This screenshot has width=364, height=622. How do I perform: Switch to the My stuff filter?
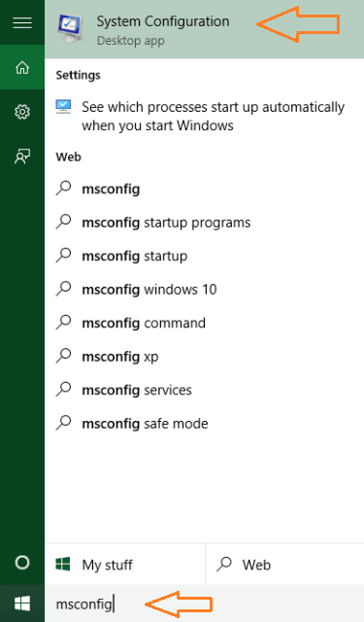(x=125, y=564)
